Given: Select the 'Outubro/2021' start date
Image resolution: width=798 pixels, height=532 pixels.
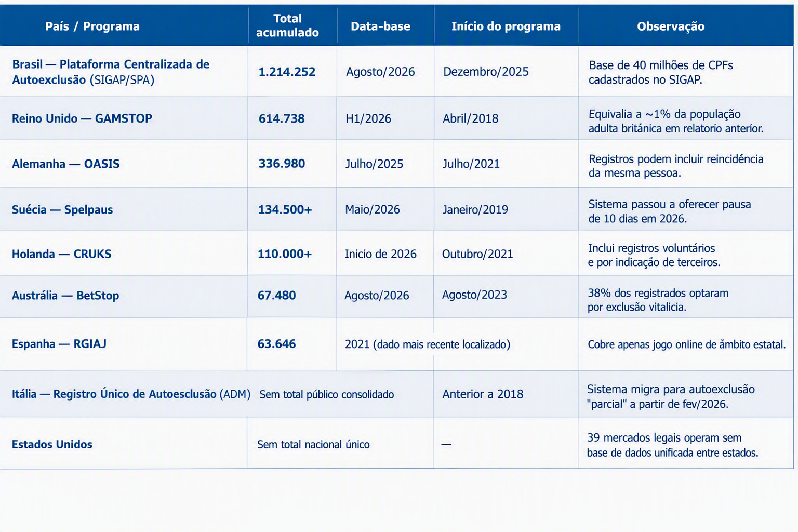Looking at the screenshot, I should [x=477, y=254].
